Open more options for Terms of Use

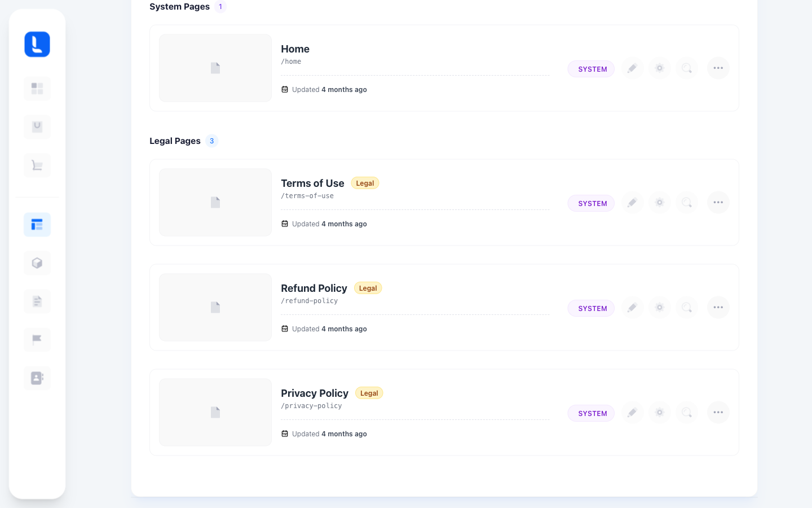[x=718, y=203]
